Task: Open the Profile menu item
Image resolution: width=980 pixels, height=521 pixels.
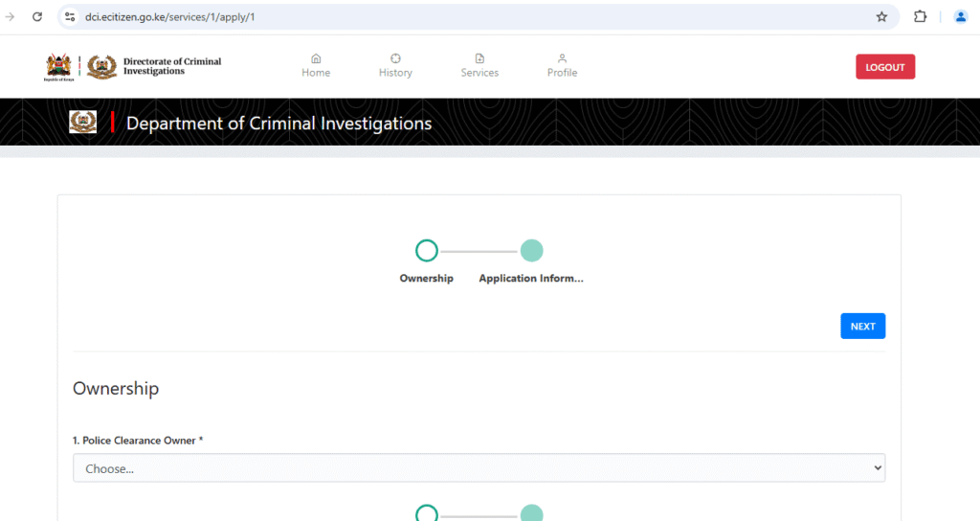Action: click(x=562, y=65)
